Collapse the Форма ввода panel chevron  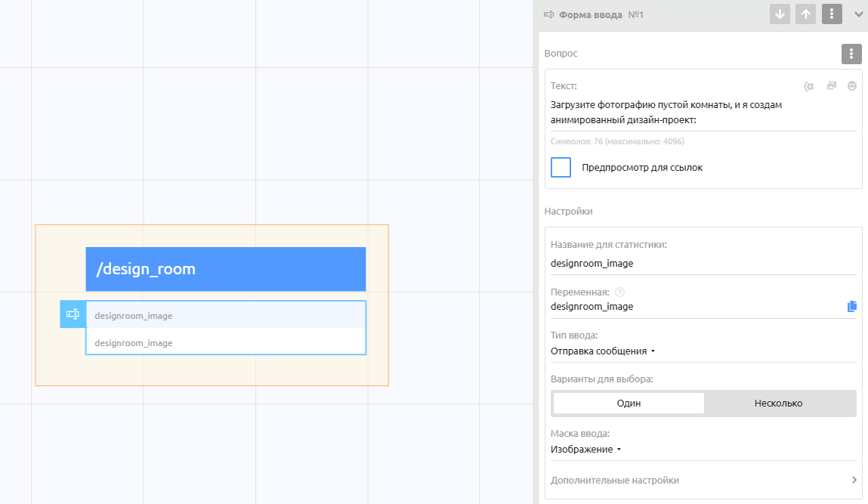point(858,14)
